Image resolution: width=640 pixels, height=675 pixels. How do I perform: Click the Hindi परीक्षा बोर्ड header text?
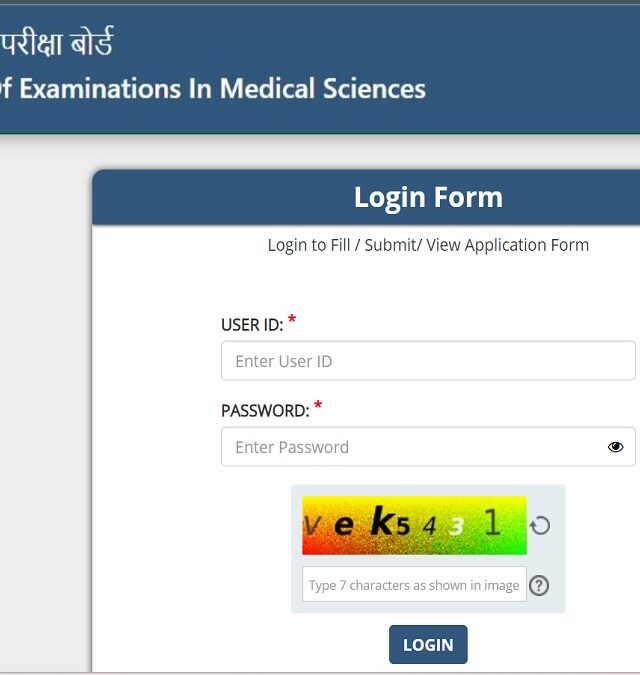[57, 42]
